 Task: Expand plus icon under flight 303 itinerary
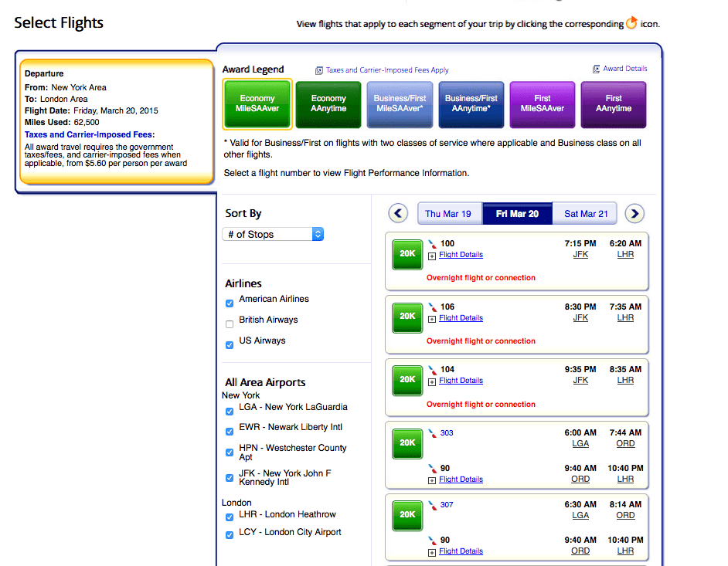[x=432, y=480]
